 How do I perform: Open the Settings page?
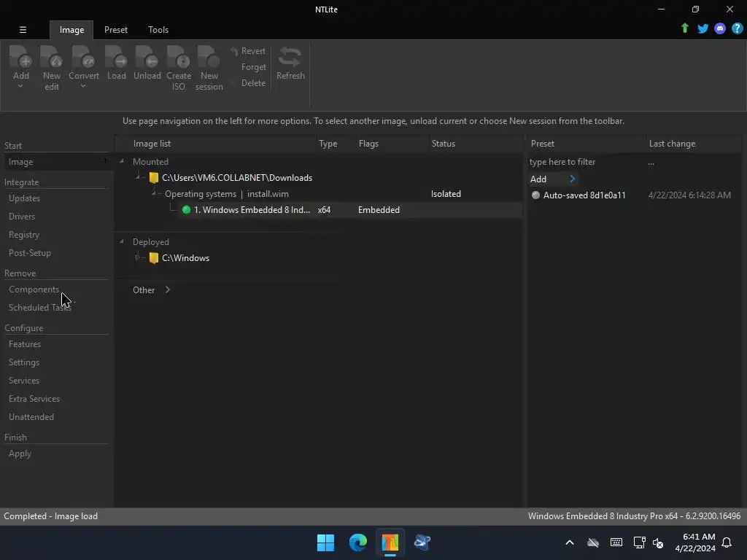pyautogui.click(x=24, y=362)
